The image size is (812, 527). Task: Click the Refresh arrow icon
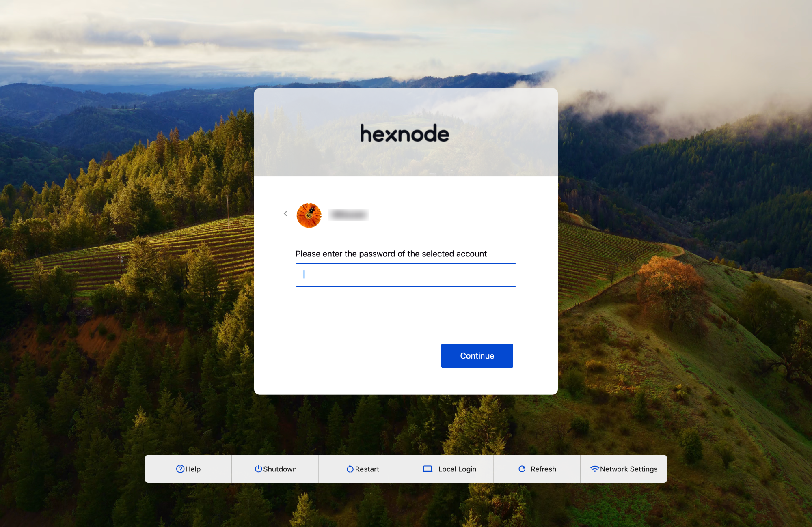(x=522, y=469)
